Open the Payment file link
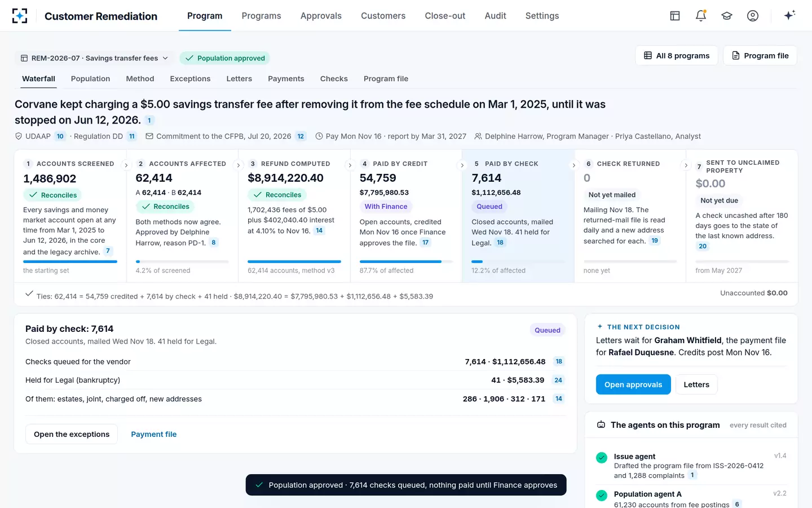 point(154,434)
